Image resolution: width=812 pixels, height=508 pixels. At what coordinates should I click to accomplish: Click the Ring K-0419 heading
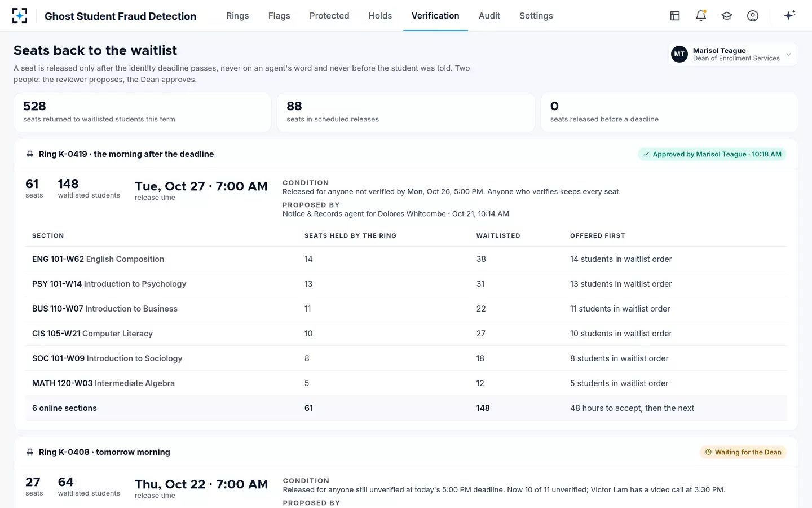pyautogui.click(x=126, y=154)
